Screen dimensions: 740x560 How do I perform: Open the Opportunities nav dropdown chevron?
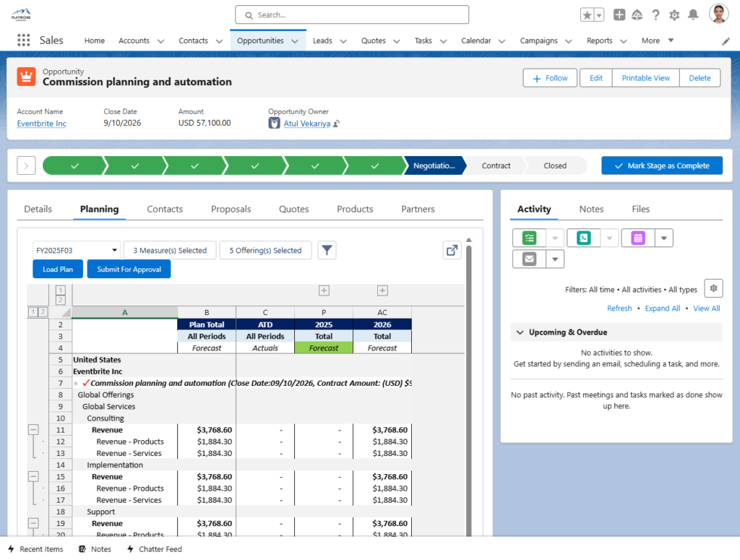tap(295, 41)
